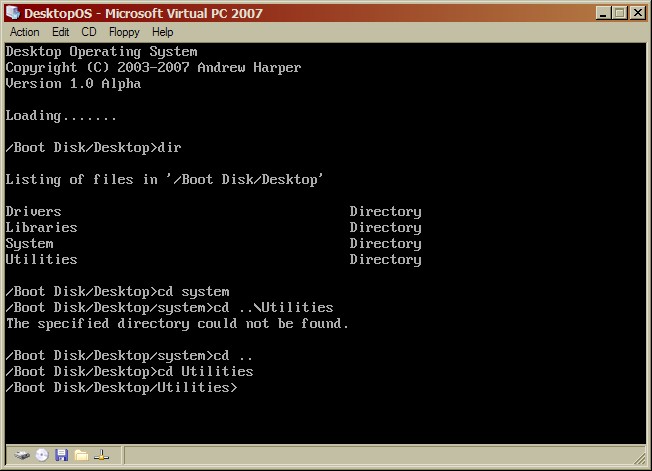Viewport: 652px width, 471px height.
Task: Click the shared folder status icon
Action: [x=82, y=456]
